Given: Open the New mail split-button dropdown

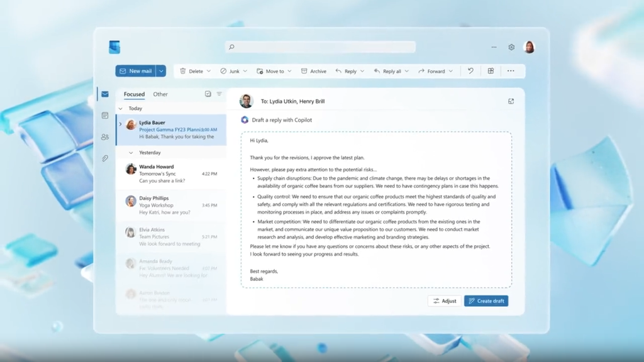Looking at the screenshot, I should pos(161,71).
